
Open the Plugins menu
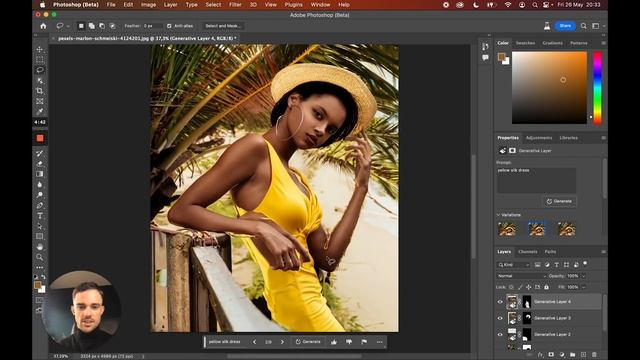click(x=293, y=5)
